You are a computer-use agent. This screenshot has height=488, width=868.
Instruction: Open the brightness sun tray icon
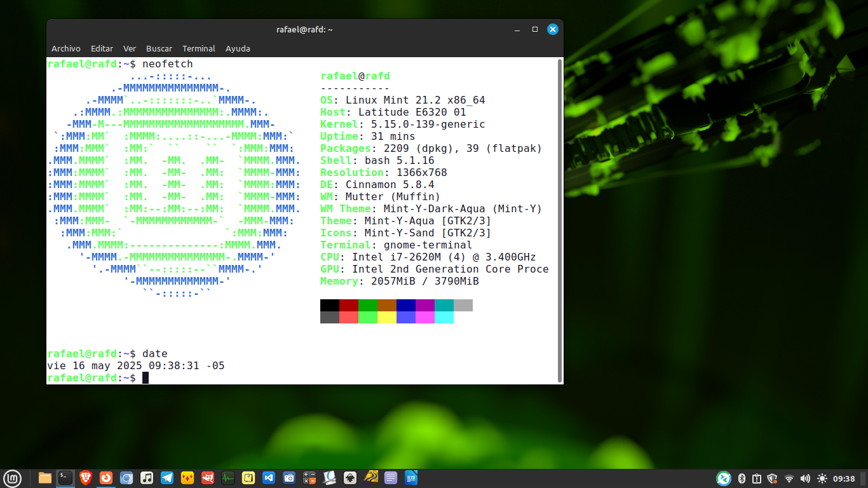tap(822, 478)
